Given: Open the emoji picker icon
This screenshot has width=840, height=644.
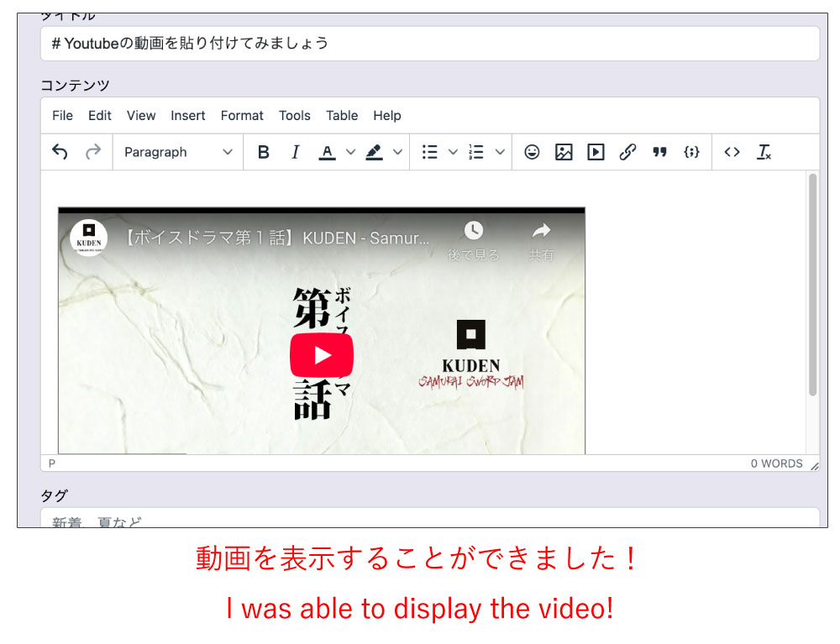Looking at the screenshot, I should pos(532,152).
